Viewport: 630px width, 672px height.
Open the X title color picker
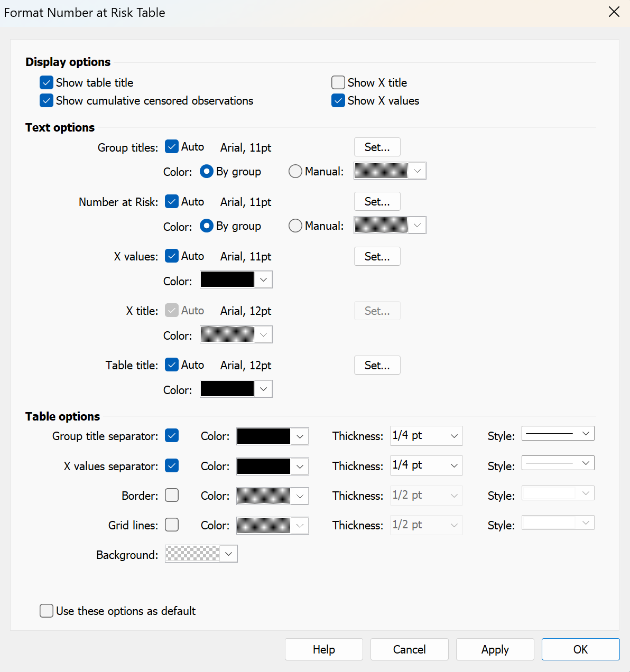point(263,334)
